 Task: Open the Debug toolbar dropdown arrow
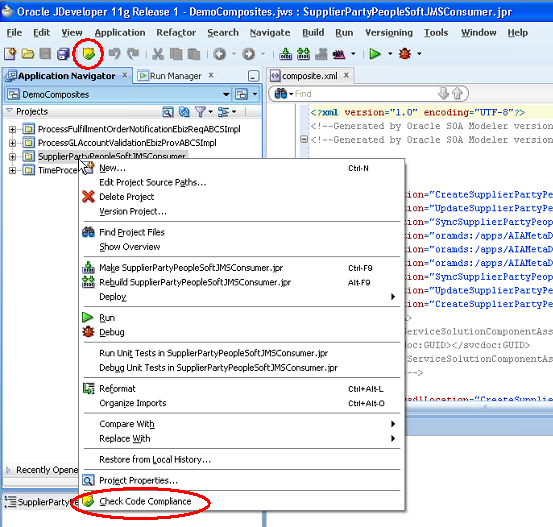419,54
